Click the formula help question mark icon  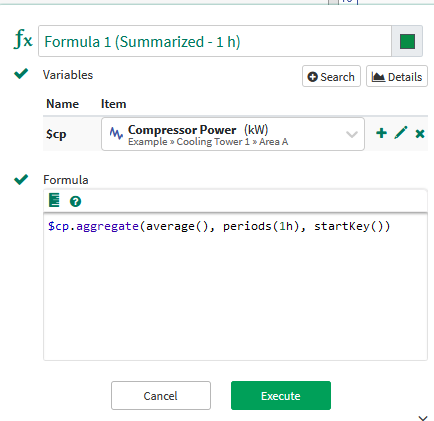(75, 201)
